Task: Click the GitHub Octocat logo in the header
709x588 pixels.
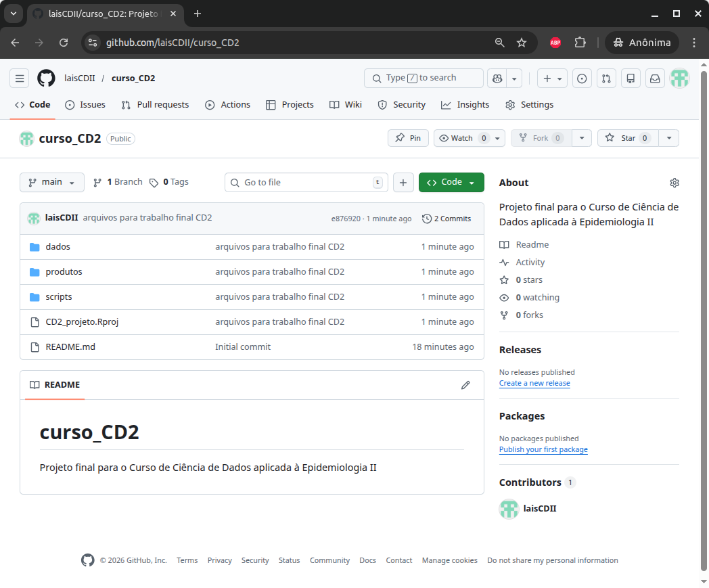Action: (46, 78)
